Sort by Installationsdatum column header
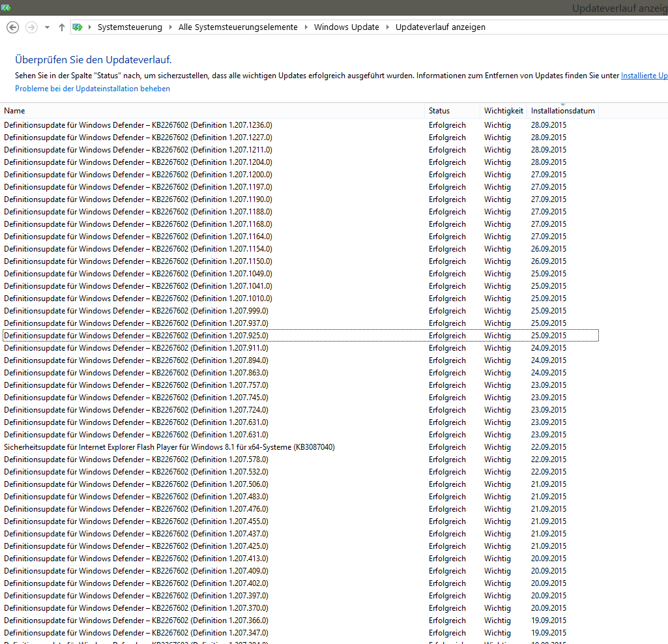Viewport: 668px width, 644px height. click(563, 111)
